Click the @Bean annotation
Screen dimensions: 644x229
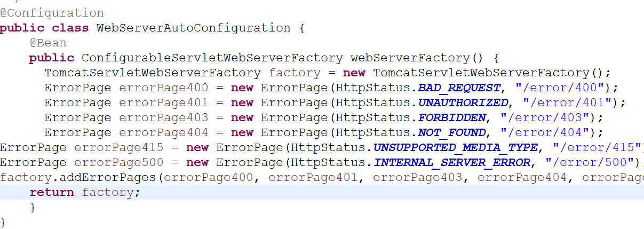tap(48, 43)
